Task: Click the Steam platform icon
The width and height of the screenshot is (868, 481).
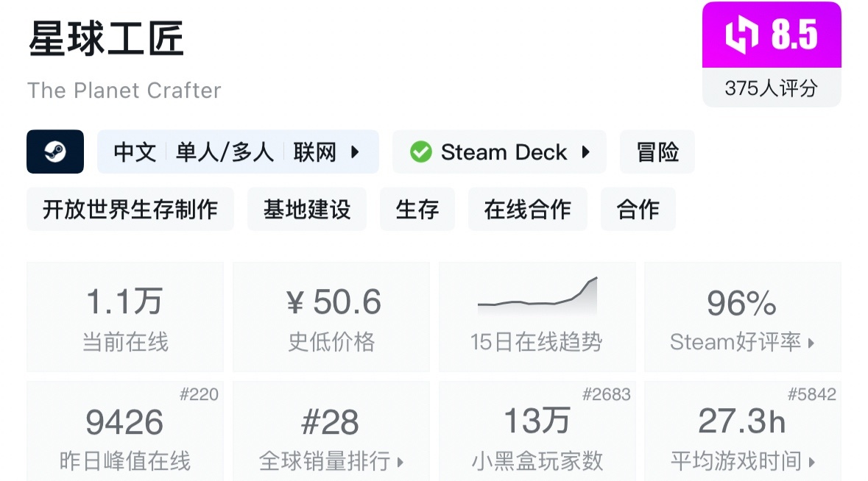Action: [x=54, y=152]
